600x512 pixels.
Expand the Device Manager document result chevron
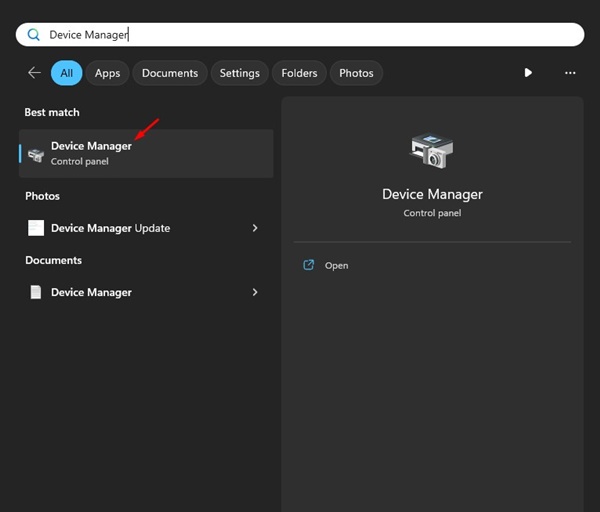point(255,292)
